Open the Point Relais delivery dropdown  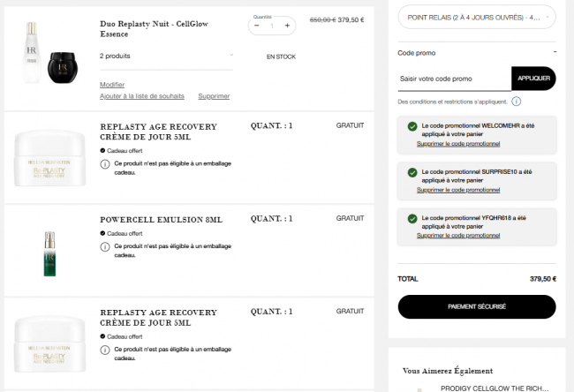(477, 17)
